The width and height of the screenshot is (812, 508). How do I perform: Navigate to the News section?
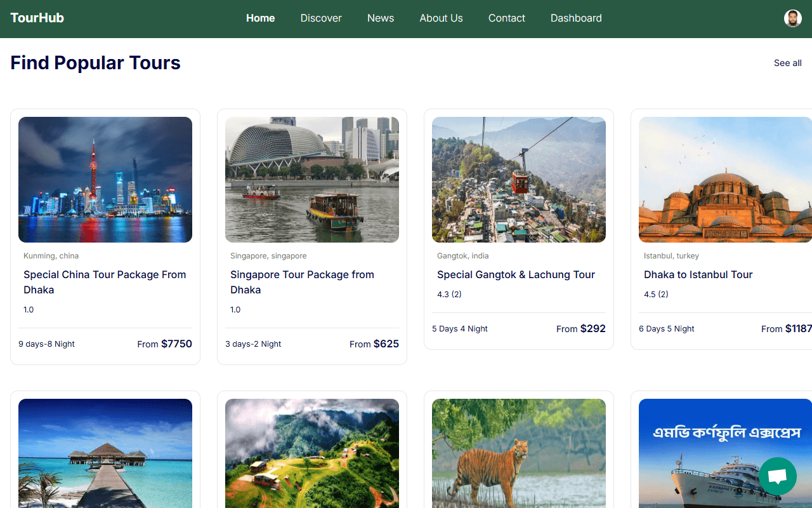(381, 18)
